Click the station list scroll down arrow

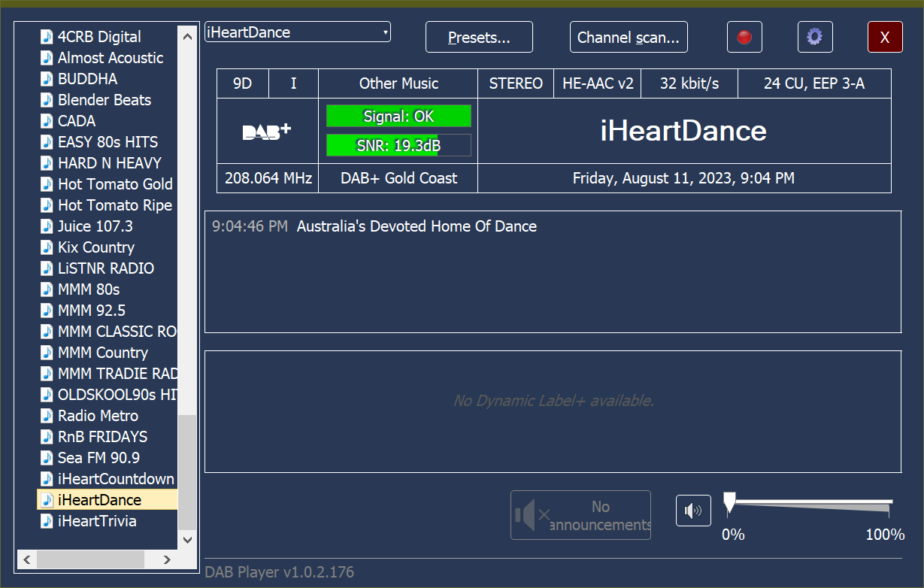[187, 539]
